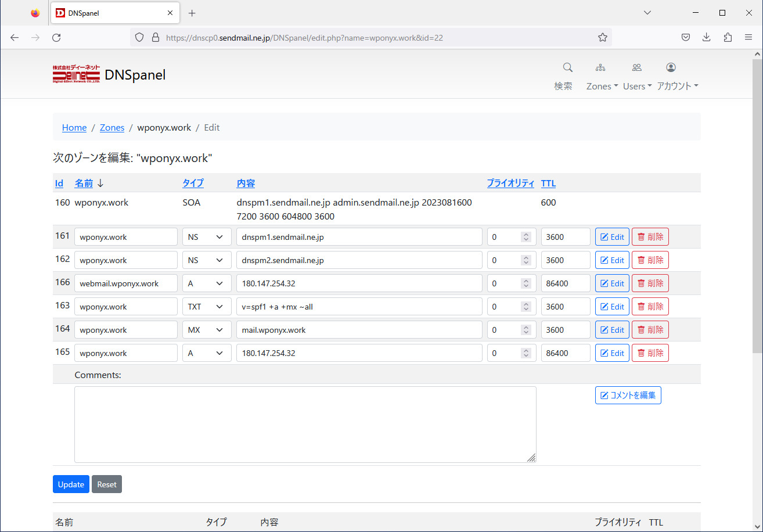Open type dropdown for record 162
Image resolution: width=763 pixels, height=532 pixels.
tap(207, 260)
